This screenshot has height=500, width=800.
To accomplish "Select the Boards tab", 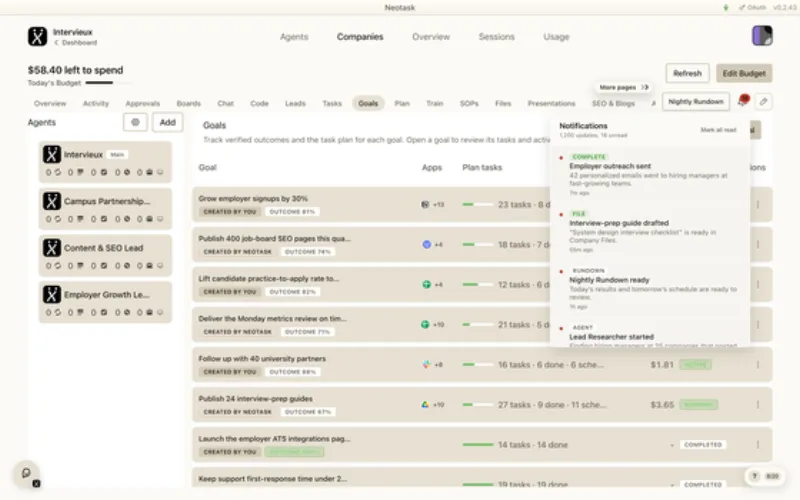I will (x=188, y=104).
